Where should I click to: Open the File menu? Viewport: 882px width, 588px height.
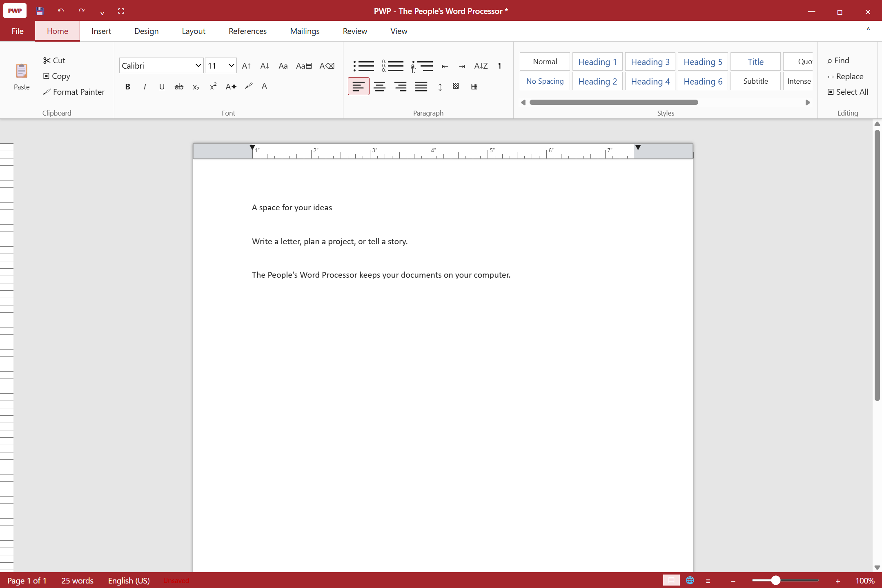click(x=18, y=31)
